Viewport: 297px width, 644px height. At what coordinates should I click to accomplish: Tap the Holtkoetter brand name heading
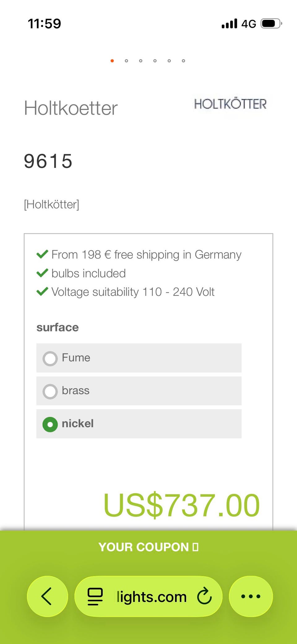point(71,108)
